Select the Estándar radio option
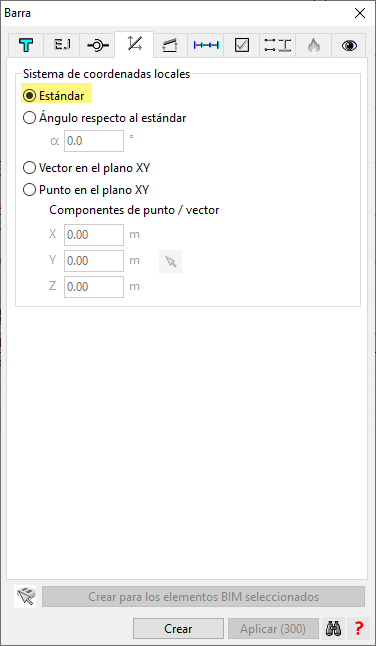This screenshot has width=376, height=646. (54, 96)
